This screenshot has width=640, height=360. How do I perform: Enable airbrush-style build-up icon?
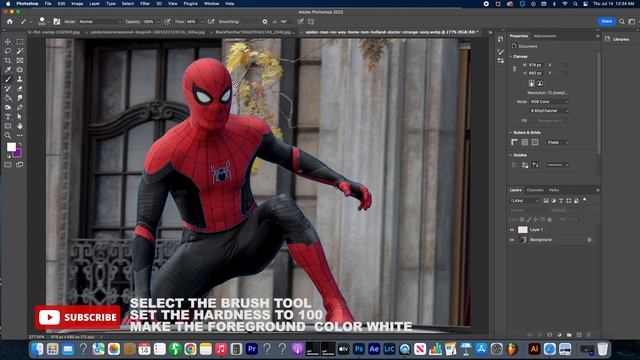coord(211,22)
